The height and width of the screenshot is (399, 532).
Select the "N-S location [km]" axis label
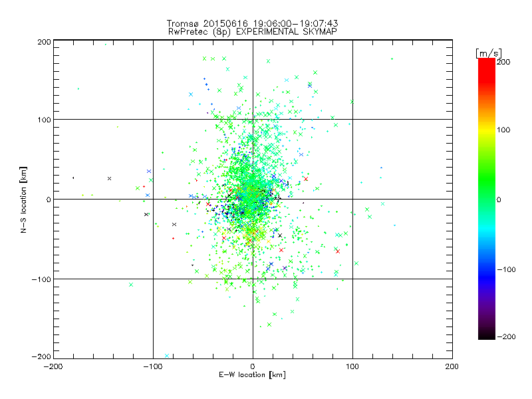pos(23,199)
